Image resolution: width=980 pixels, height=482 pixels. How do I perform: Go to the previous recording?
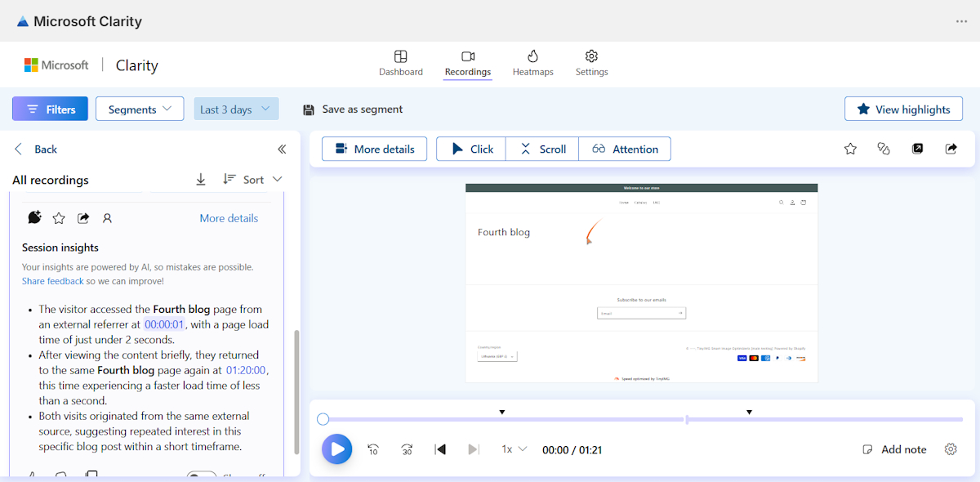(440, 449)
